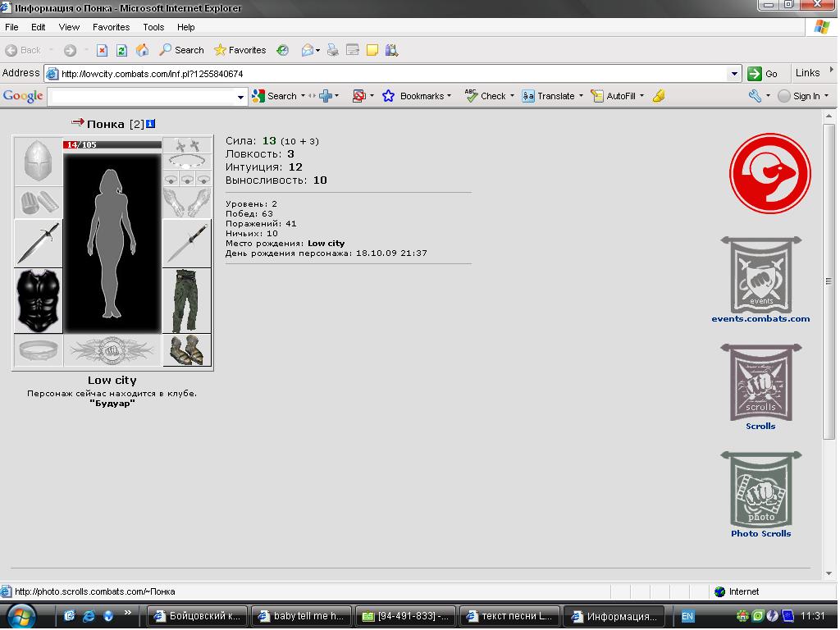This screenshot has width=840, height=630.
Task: Switch to the [94-491-833] taskbar window
Action: coord(405,616)
